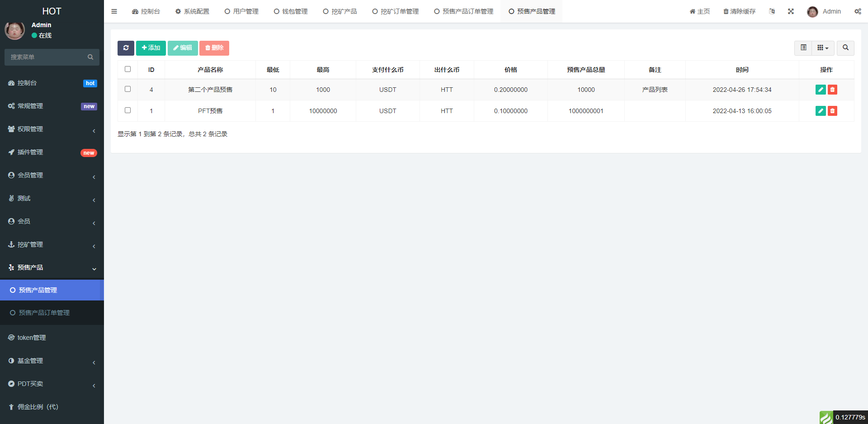The height and width of the screenshot is (424, 868).
Task: Click the green 添加 button
Action: (151, 48)
